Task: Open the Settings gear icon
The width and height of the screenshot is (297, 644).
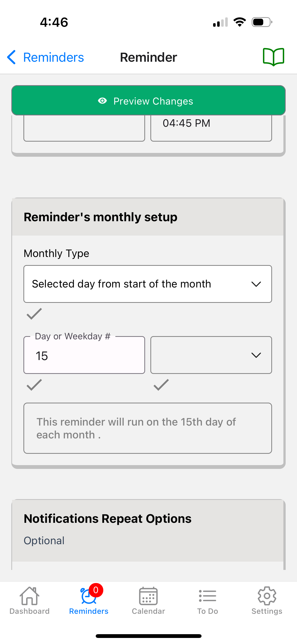Action: [267, 596]
